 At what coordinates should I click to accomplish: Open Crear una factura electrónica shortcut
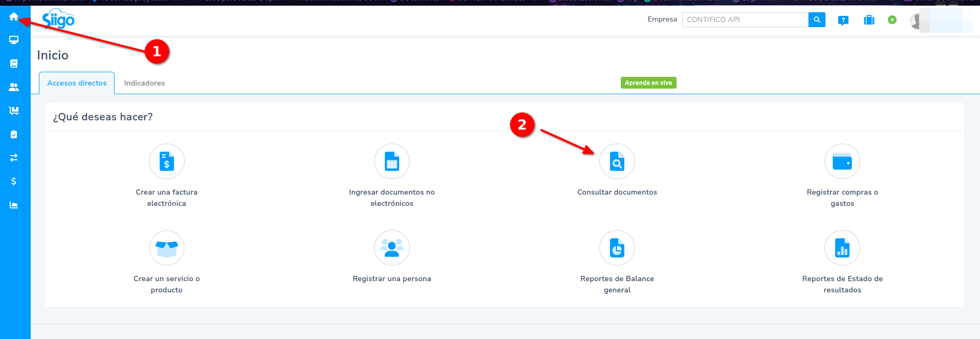167,162
